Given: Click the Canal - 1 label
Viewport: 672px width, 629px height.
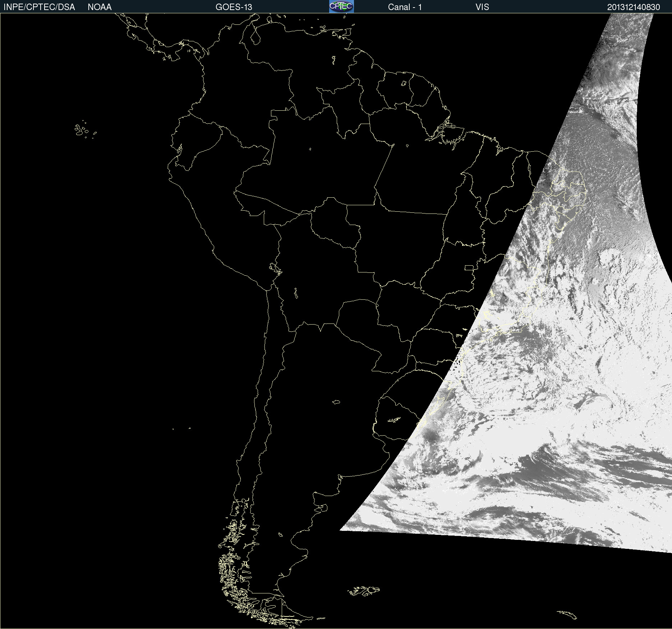Looking at the screenshot, I should coord(405,7).
